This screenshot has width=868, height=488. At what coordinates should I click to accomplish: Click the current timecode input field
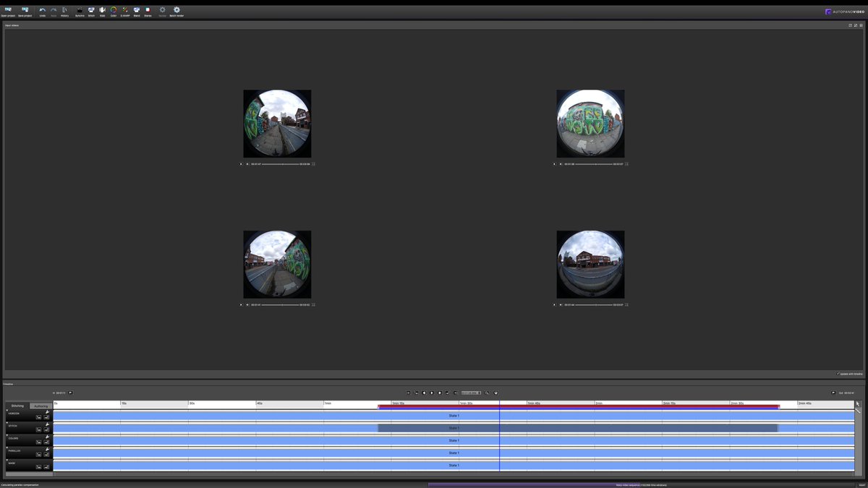point(471,393)
